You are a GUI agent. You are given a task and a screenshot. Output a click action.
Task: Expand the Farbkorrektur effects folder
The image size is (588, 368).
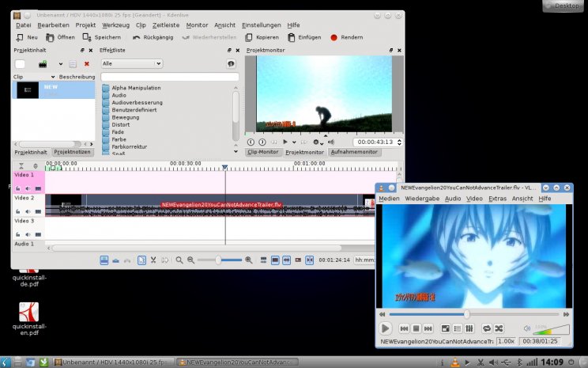(106, 147)
